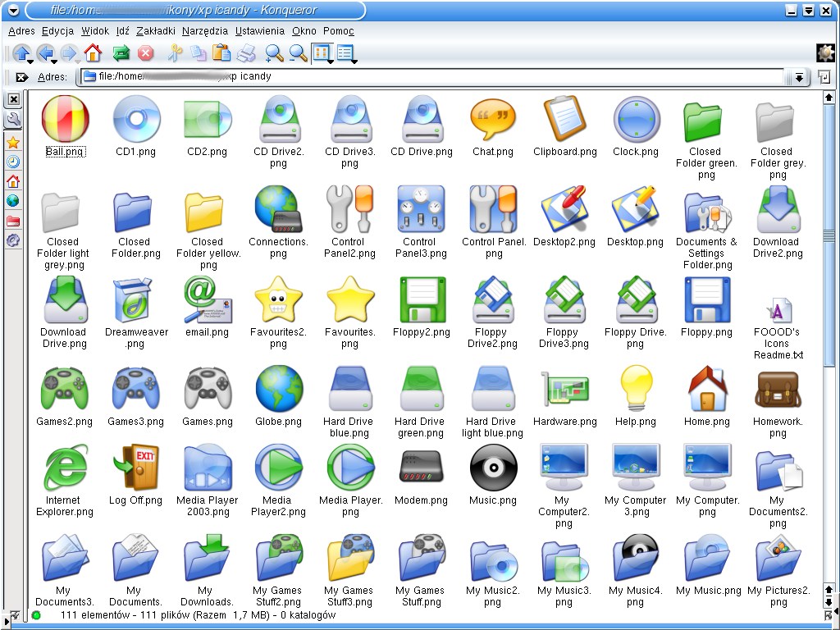Go up one directory level
This screenshot has height=630, width=840.
click(x=21, y=52)
